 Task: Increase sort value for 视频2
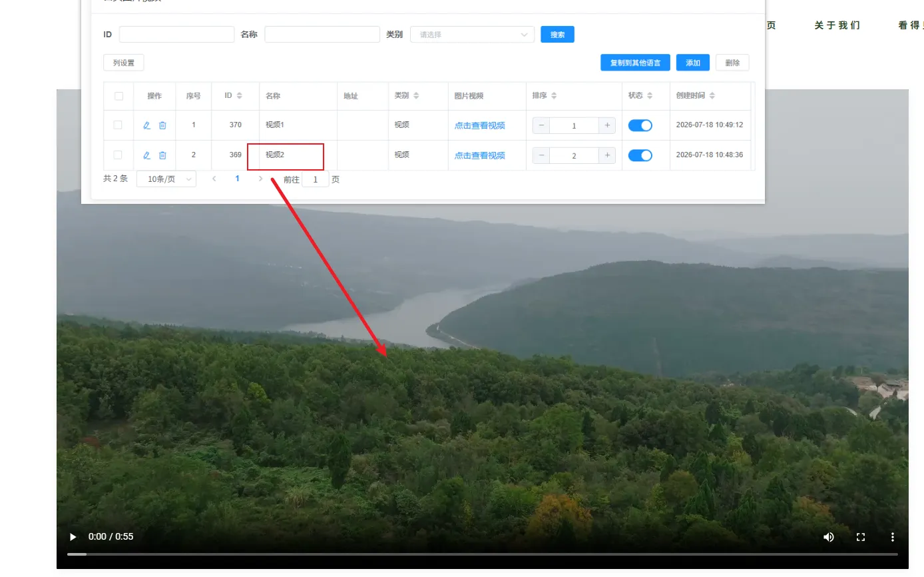pyautogui.click(x=607, y=155)
